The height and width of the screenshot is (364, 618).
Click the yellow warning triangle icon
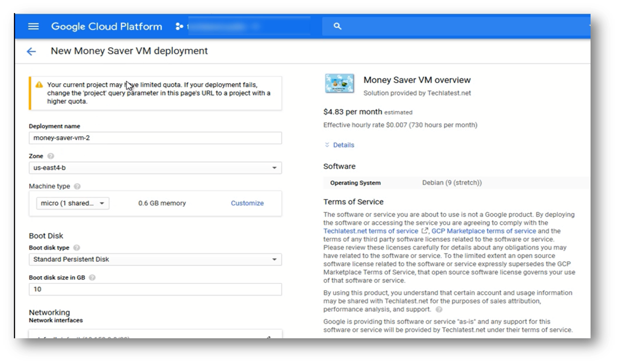pyautogui.click(x=39, y=85)
